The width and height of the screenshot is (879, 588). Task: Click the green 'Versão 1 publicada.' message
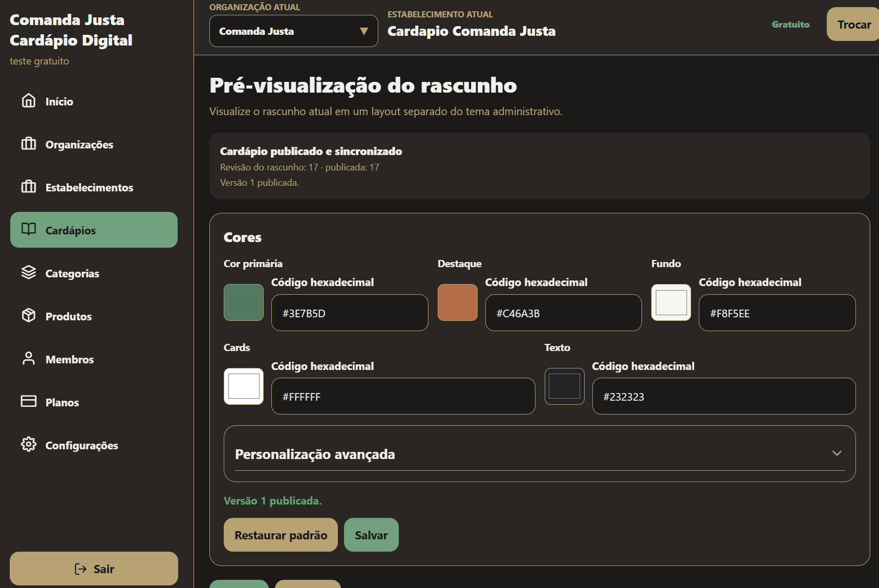coord(273,500)
